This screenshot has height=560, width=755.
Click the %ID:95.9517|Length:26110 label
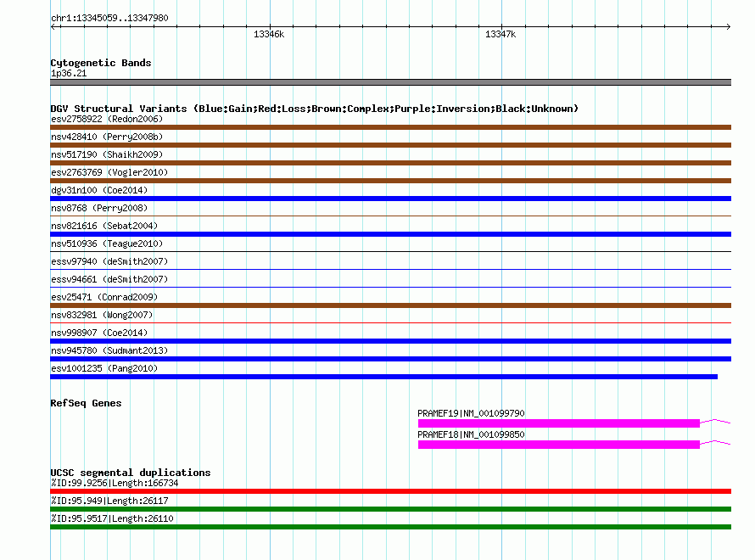click(112, 518)
